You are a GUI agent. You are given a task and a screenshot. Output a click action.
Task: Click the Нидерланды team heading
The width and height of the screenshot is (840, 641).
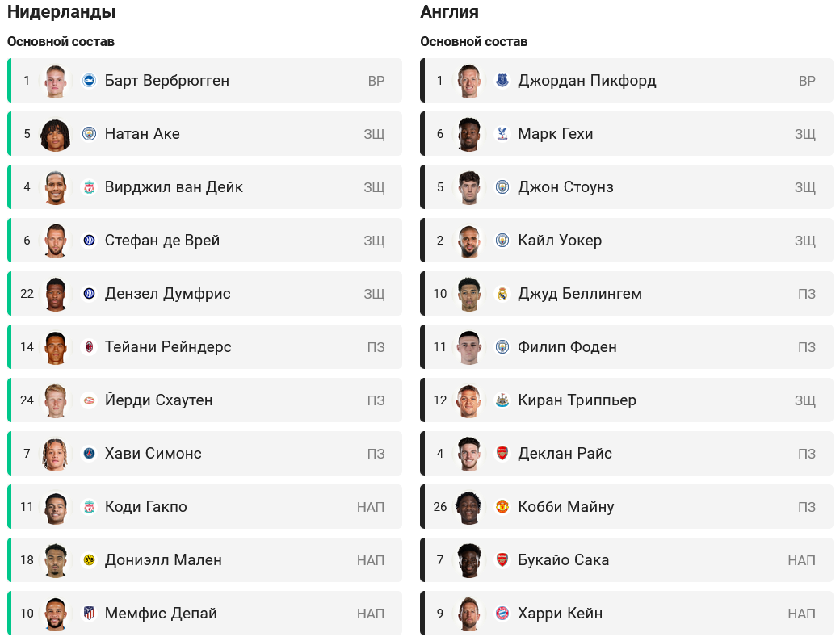pos(61,12)
